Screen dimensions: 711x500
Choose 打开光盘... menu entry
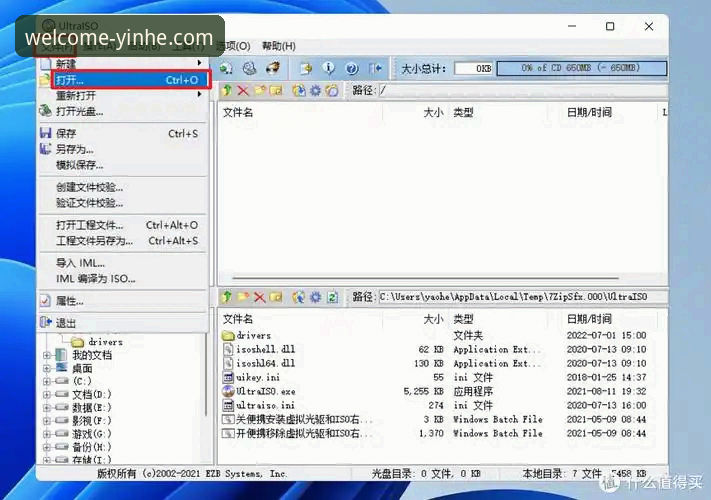(x=122, y=111)
